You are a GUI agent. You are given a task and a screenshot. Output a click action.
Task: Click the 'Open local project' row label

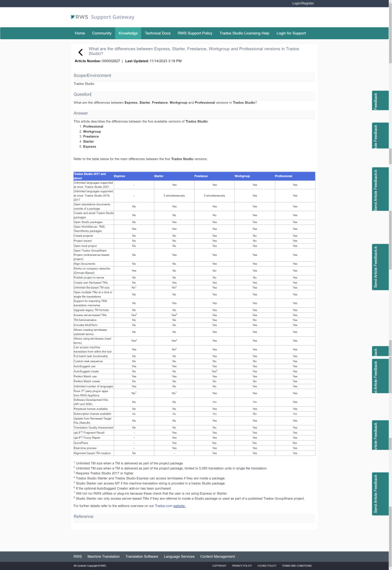(85, 246)
